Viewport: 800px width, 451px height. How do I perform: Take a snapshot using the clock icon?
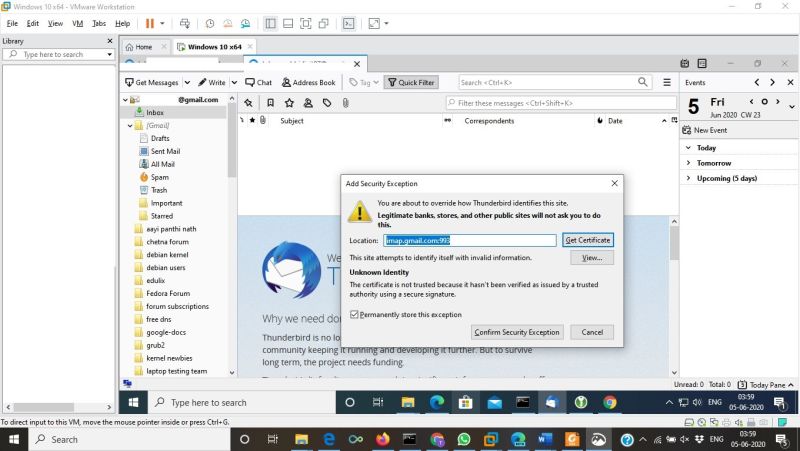pyautogui.click(x=210, y=23)
